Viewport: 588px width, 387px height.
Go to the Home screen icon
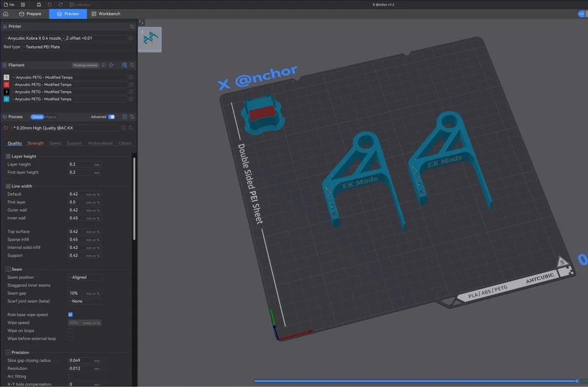6,14
